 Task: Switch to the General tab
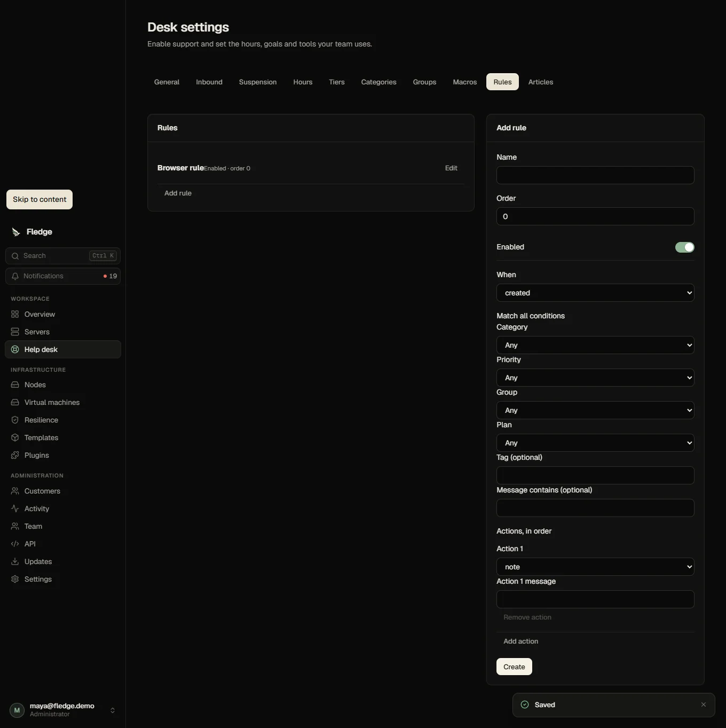point(167,82)
